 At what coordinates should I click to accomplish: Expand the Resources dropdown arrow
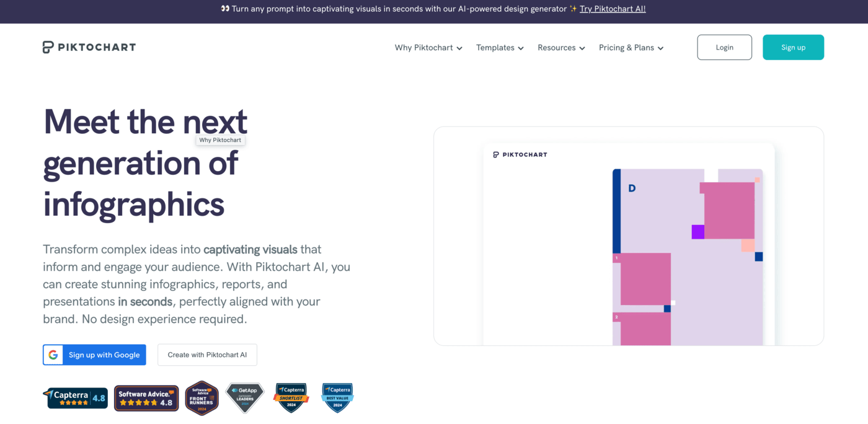[x=582, y=48]
